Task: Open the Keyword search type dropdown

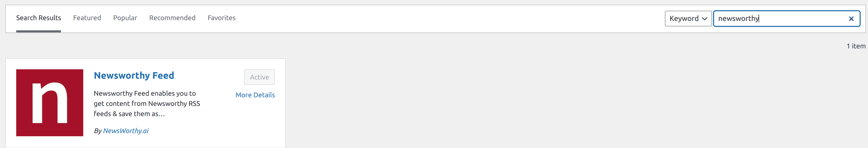Action: coord(688,19)
